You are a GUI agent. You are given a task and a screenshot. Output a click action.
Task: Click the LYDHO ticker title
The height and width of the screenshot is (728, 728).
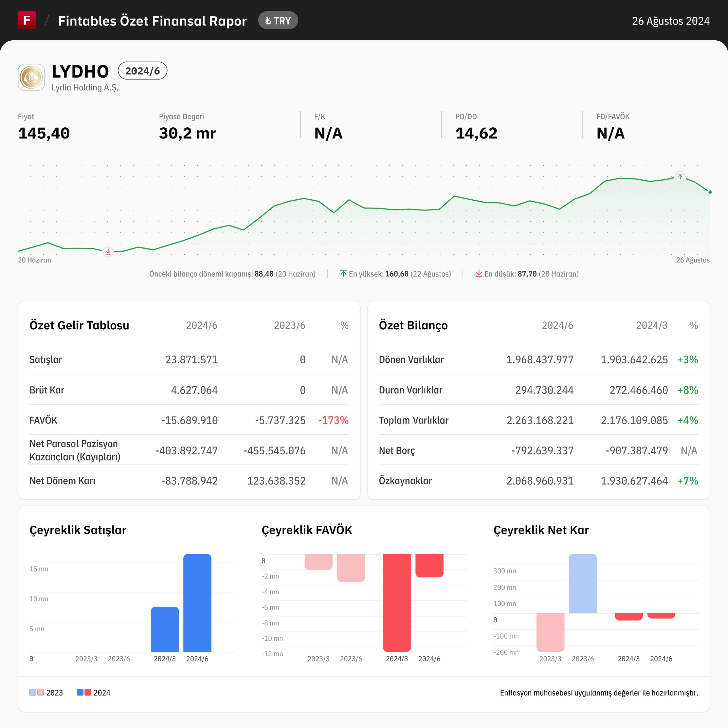(x=80, y=71)
